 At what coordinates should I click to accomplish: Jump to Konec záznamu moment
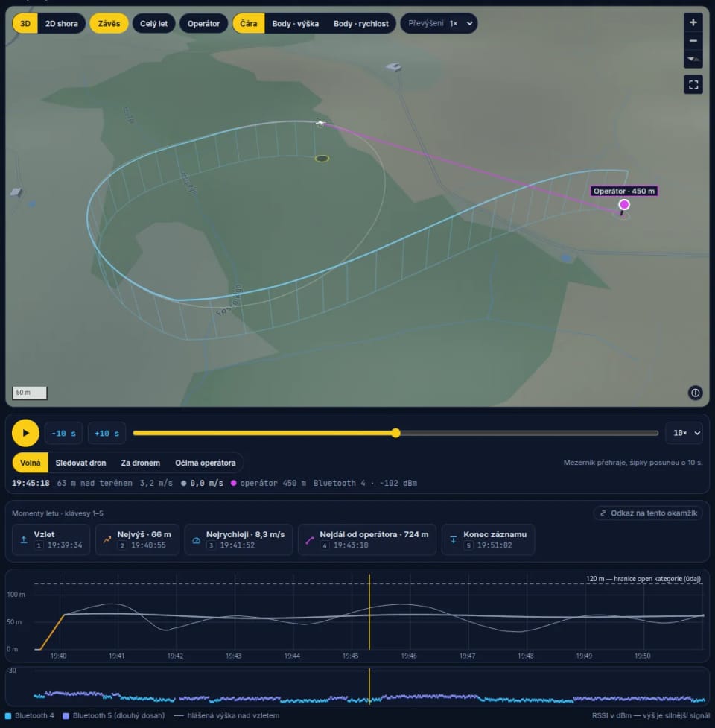pyautogui.click(x=488, y=539)
